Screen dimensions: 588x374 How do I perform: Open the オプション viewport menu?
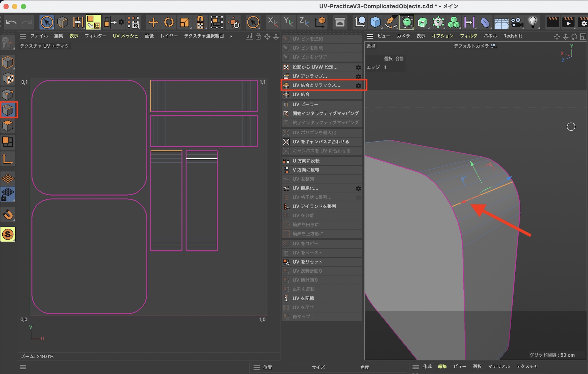tap(442, 36)
